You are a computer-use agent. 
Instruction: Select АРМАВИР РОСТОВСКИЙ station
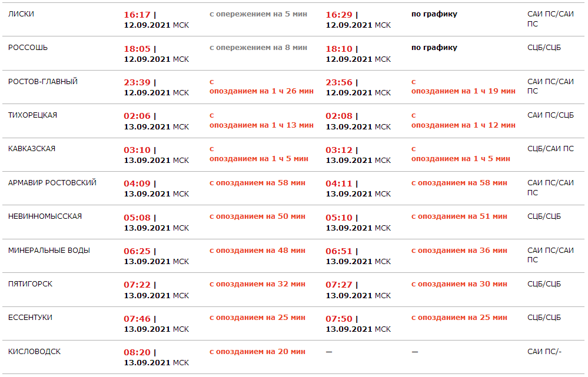[x=52, y=183]
